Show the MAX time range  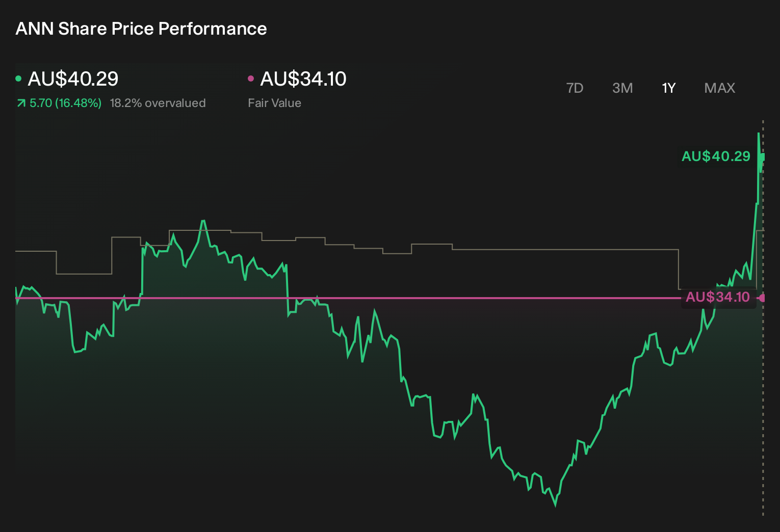[719, 88]
